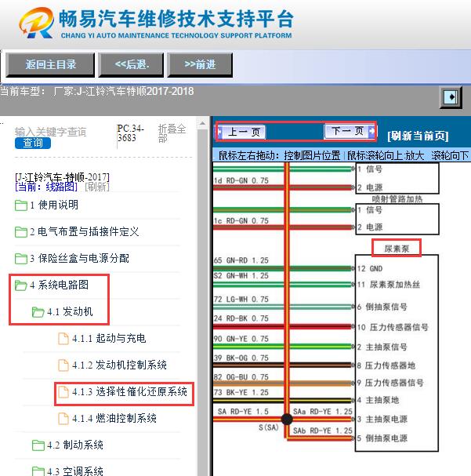Image resolution: width=471 pixels, height=476 pixels.
Task: Expand 2 电气布置与插接件定义
Action: point(85,232)
